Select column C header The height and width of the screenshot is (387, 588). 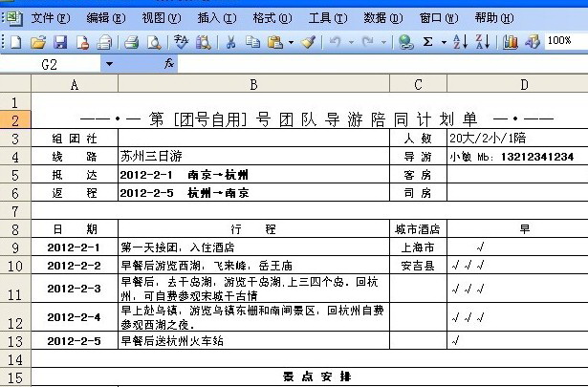click(x=418, y=84)
